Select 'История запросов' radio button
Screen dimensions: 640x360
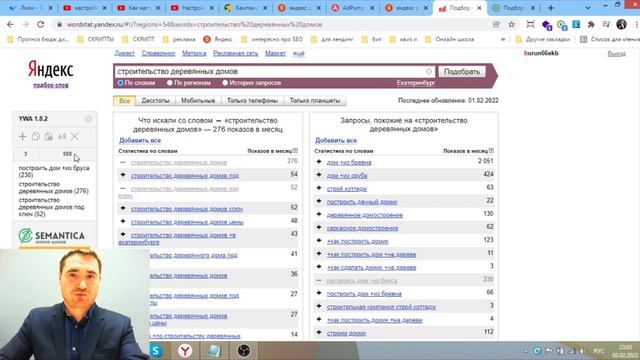click(x=225, y=83)
